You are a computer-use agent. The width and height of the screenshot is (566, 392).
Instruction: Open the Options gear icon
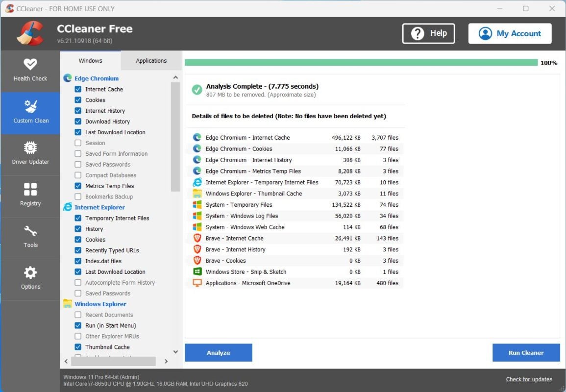30,278
